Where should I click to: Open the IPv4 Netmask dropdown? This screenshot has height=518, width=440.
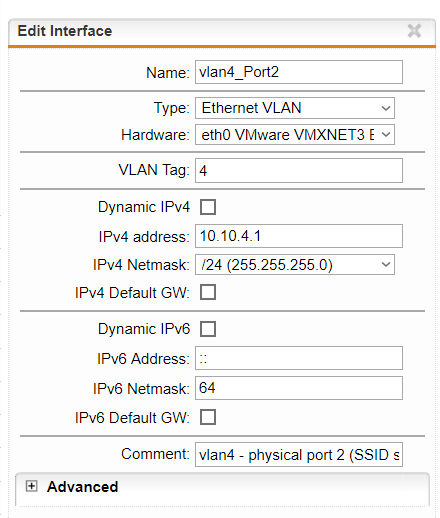pos(295,265)
